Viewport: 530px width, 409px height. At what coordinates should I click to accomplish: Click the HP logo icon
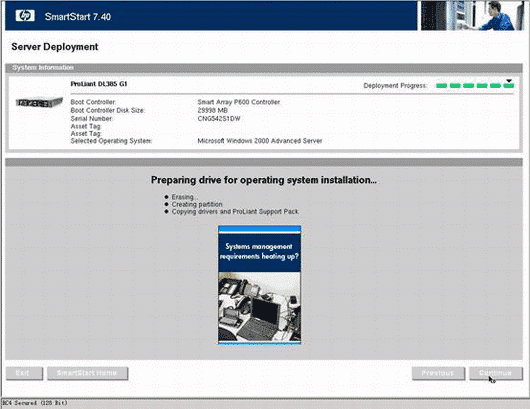(25, 16)
